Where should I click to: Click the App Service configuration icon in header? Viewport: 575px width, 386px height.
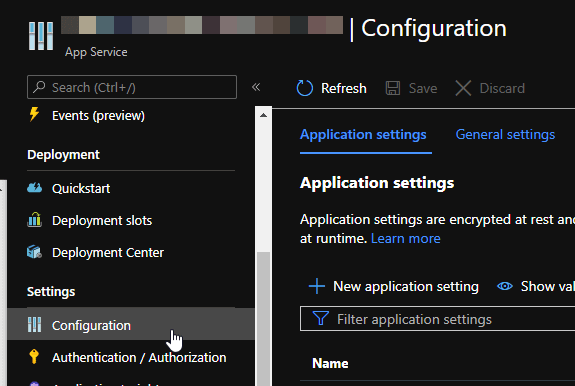[41, 36]
